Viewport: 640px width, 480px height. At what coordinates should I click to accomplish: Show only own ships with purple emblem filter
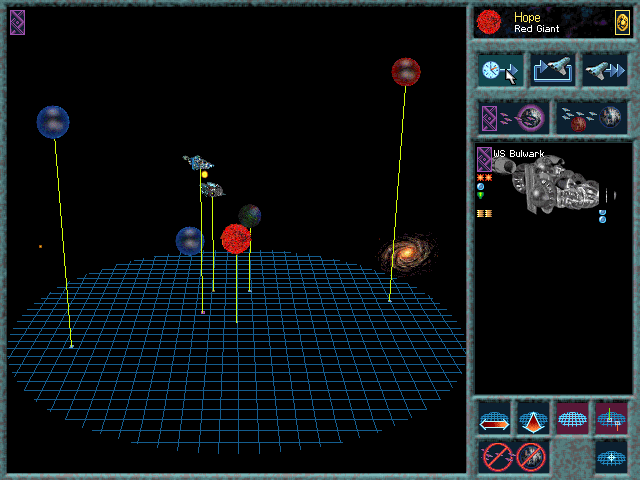pos(514,118)
